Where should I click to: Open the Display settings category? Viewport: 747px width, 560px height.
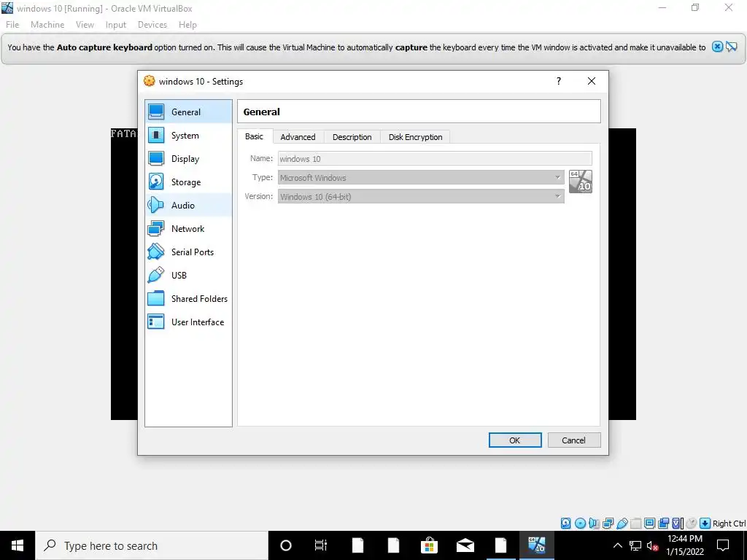(188, 158)
